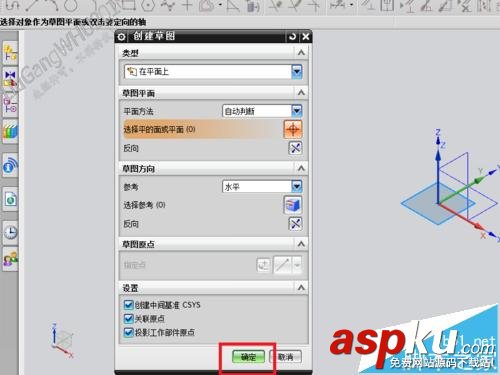Click the dialog settings gear icon
Screen dimensions: 500x375
pos(122,37)
